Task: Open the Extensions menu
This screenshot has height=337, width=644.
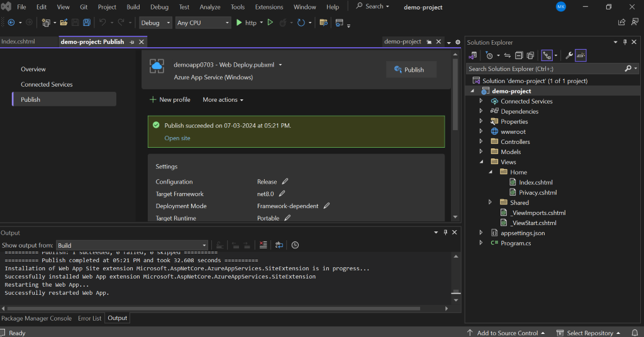Action: [x=269, y=7]
